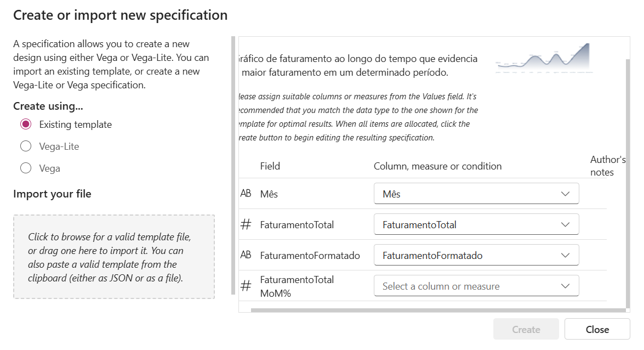Screen dimensions: 644x350
Task: Select the Existing template radio option
Action: pos(26,124)
